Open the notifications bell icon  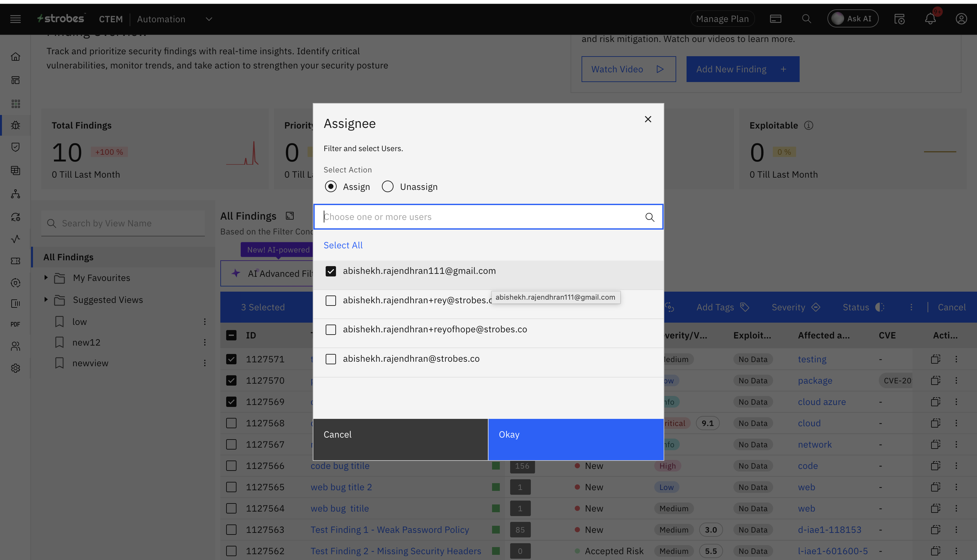point(930,19)
